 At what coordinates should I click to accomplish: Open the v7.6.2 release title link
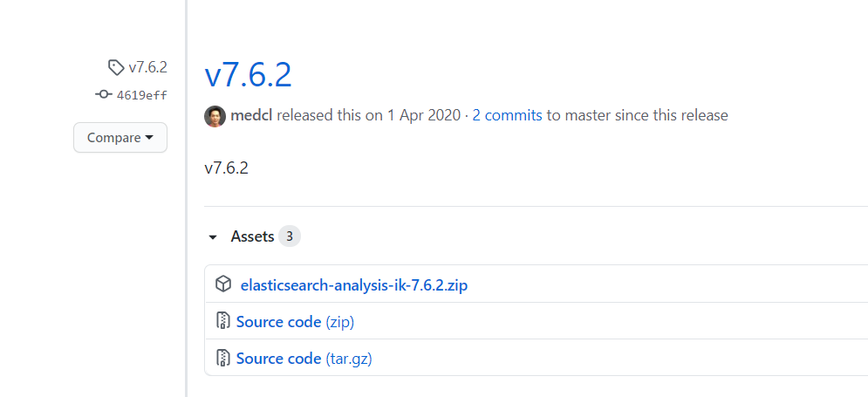click(x=248, y=75)
